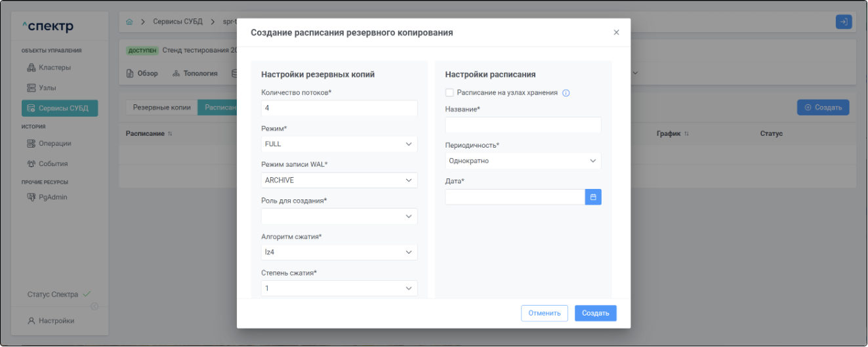Click the info icon beside Расписание на узлах хранения
The height and width of the screenshot is (347, 868).
click(566, 93)
